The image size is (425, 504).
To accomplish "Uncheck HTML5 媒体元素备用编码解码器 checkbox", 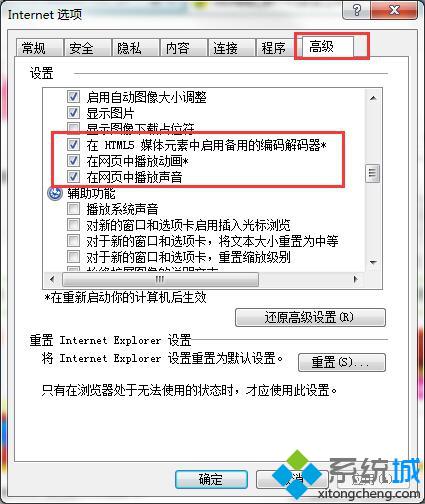I will pos(73,145).
